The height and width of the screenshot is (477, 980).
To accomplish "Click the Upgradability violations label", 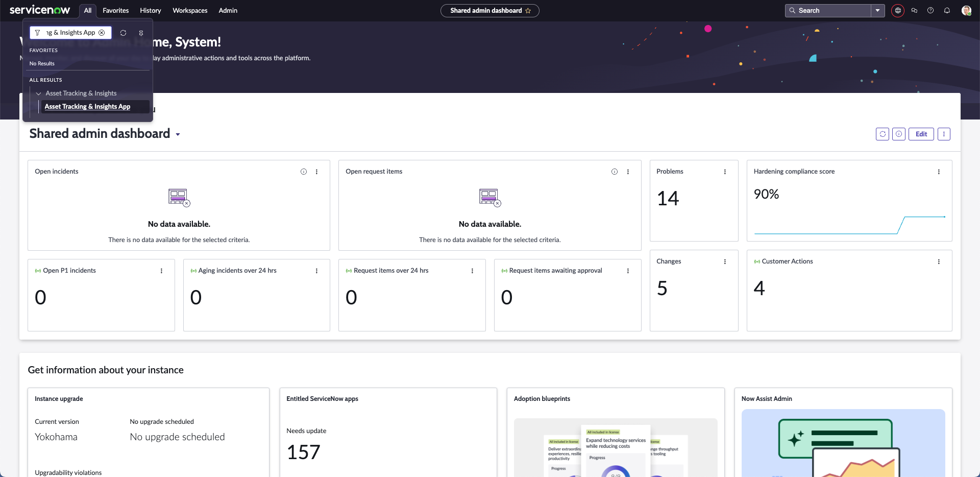I will click(x=68, y=473).
